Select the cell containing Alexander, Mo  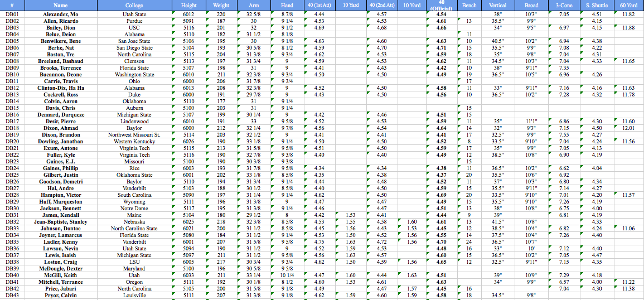[61, 14]
